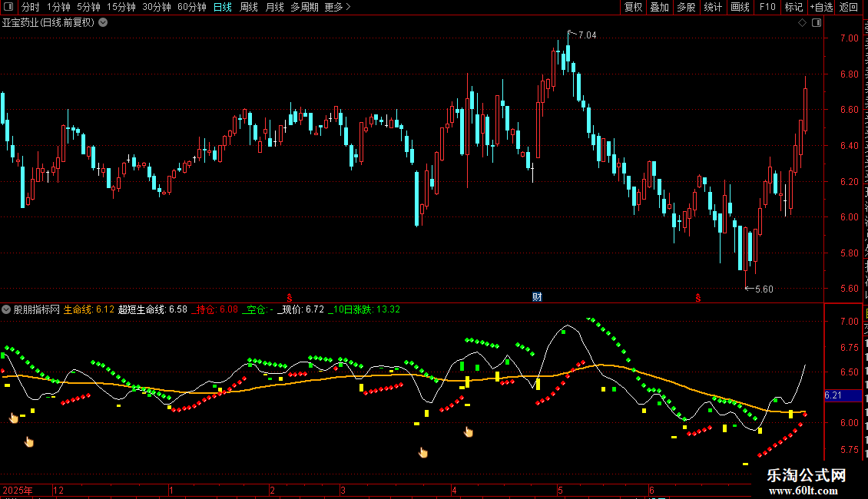Click the diamond icon in chart corner
This screenshot has width=868, height=499.
click(802, 23)
